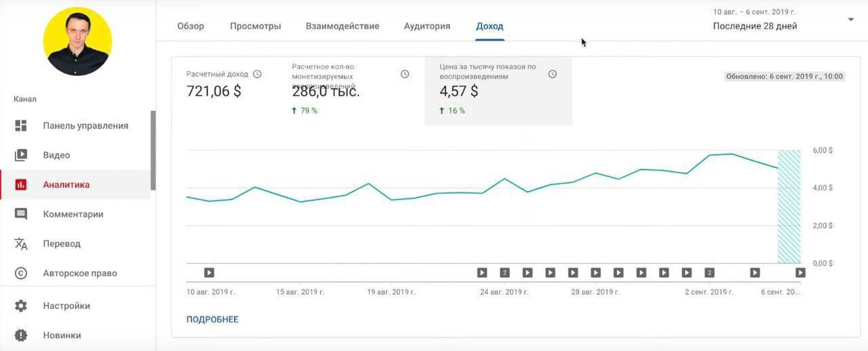Click the ПОДРОБНЕЕ link
Screen dimensions: 868x351
coord(212,319)
